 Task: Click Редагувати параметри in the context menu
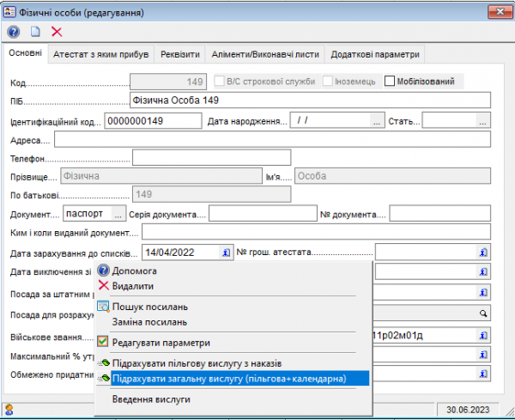coord(161,342)
